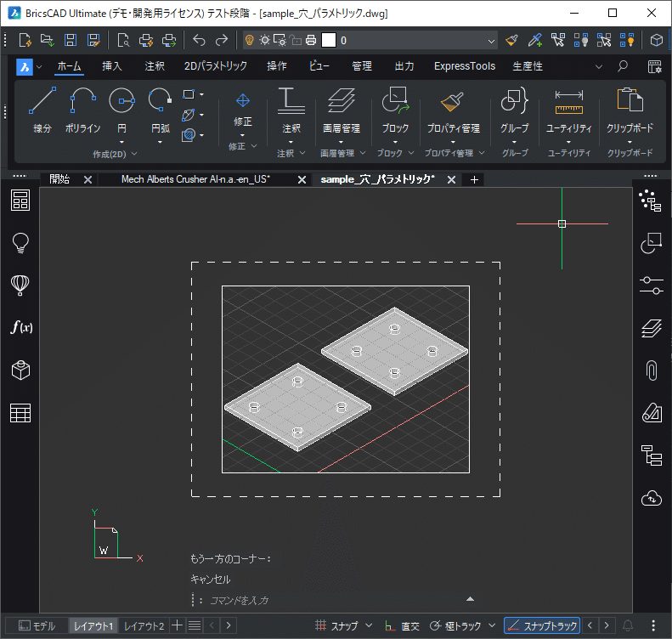Open the Output (出力) ribbon tab
Viewport: 672px width, 639px height.
pos(404,66)
